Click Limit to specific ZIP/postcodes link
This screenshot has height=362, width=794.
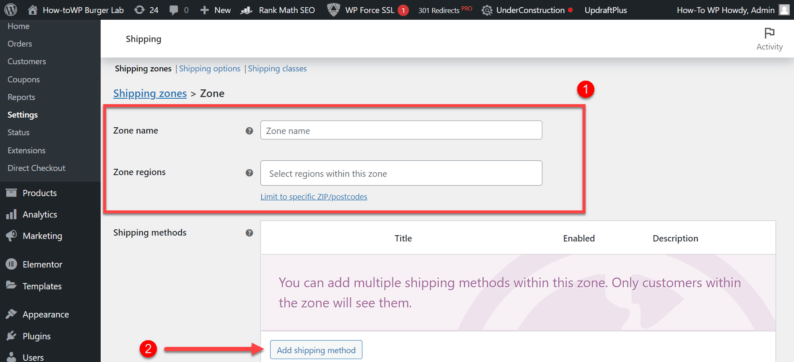point(314,197)
